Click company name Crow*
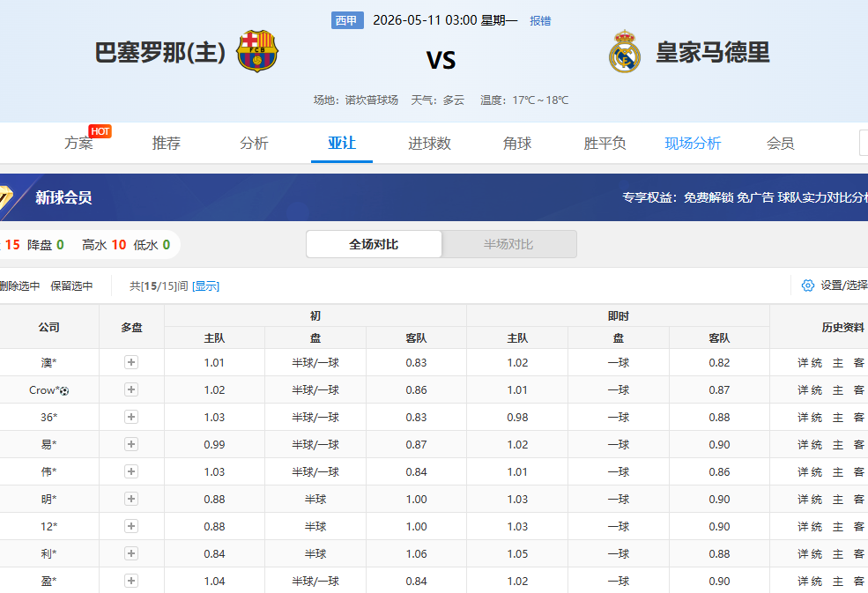The height and width of the screenshot is (593, 868). point(44,389)
